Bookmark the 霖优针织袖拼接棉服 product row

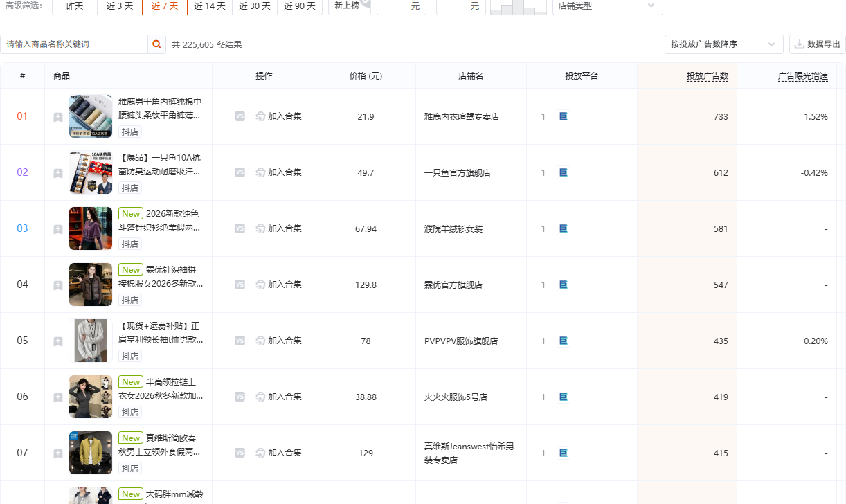click(58, 285)
